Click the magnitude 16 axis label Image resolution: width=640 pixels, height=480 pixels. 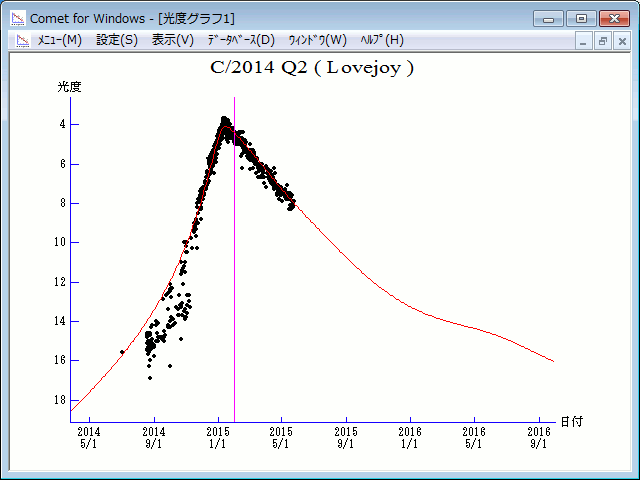click(x=60, y=360)
